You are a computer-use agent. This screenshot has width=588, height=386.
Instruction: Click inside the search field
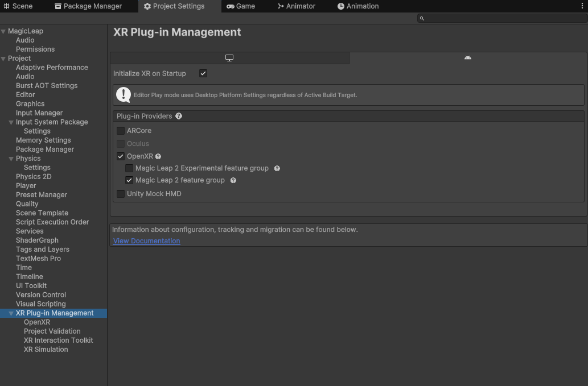[x=501, y=18]
